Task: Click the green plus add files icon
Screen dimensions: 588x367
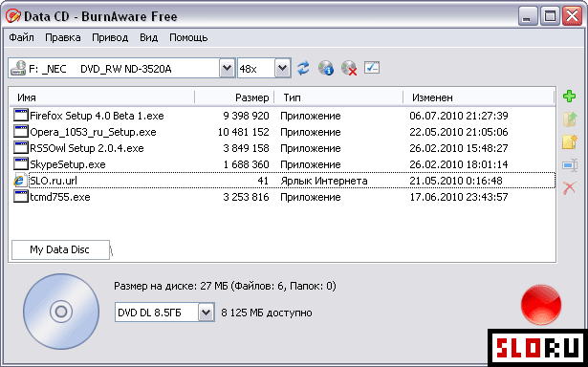Action: tap(569, 97)
